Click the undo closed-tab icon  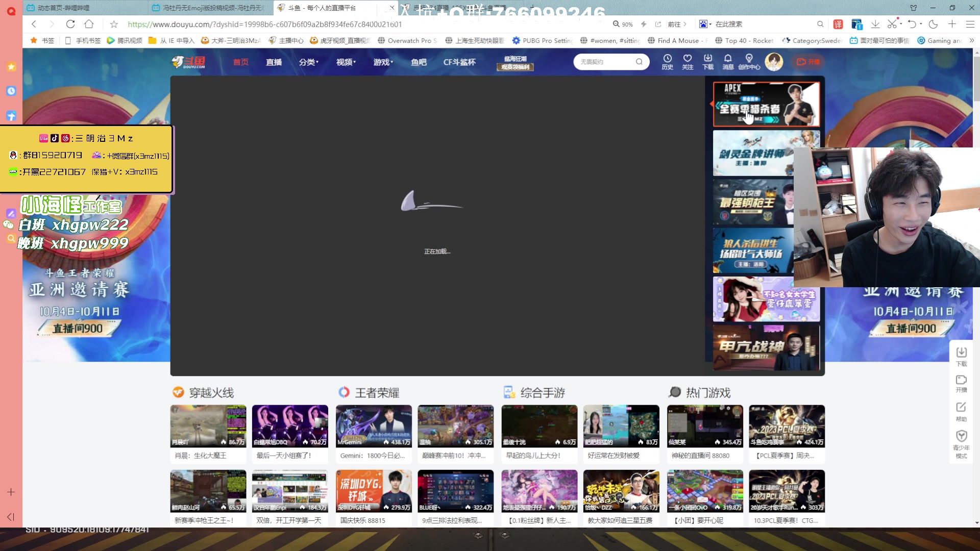(x=912, y=24)
